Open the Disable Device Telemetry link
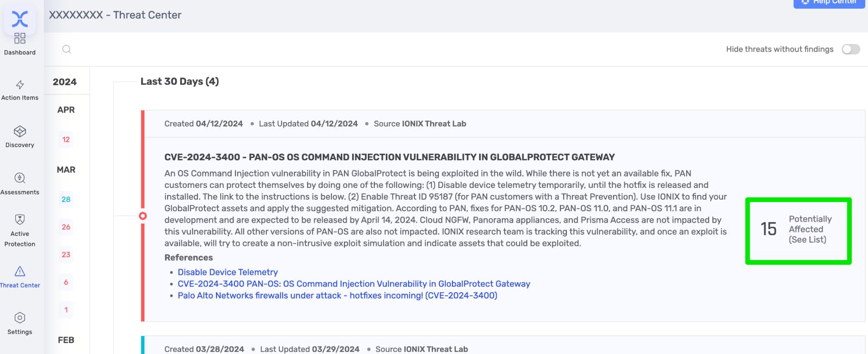This screenshot has height=354, width=868. [x=228, y=272]
